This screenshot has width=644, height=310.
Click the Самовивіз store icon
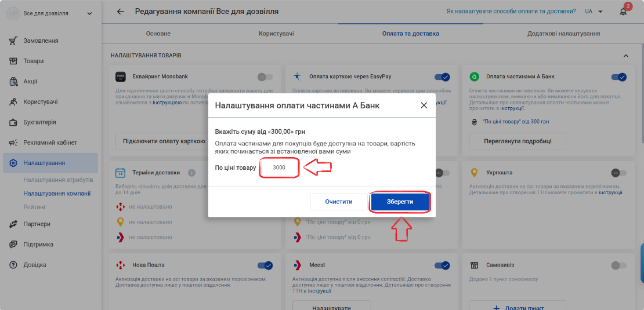click(475, 265)
